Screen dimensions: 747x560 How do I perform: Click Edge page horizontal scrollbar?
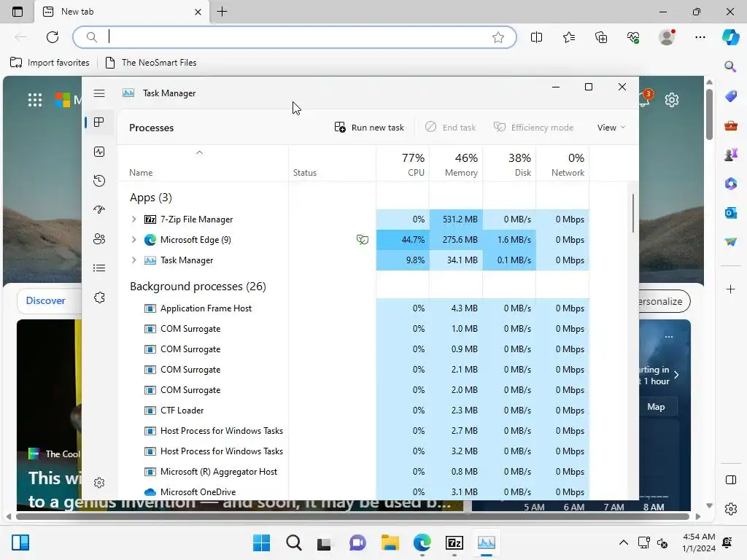click(x=352, y=516)
